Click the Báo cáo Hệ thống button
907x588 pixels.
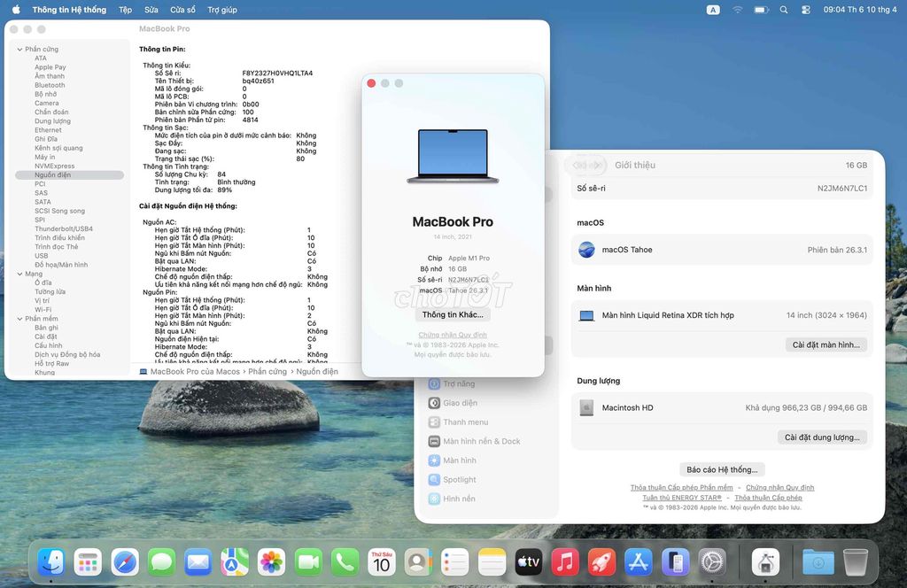click(x=721, y=469)
